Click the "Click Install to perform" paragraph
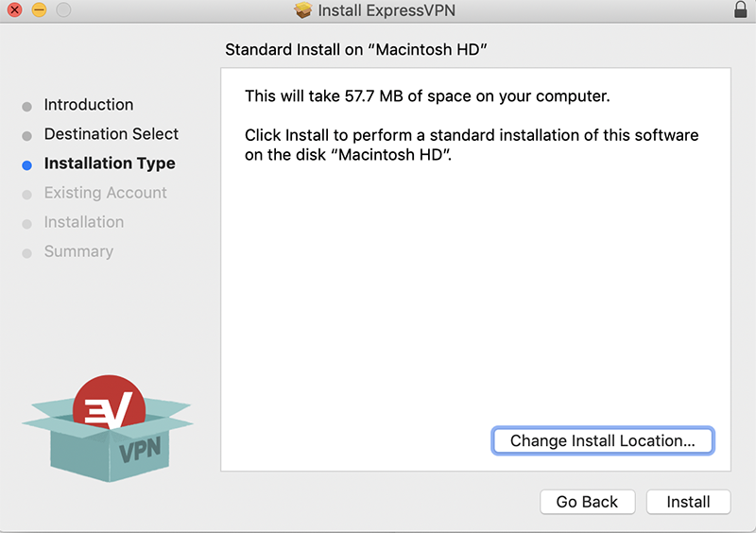The image size is (756, 533). tap(472, 145)
